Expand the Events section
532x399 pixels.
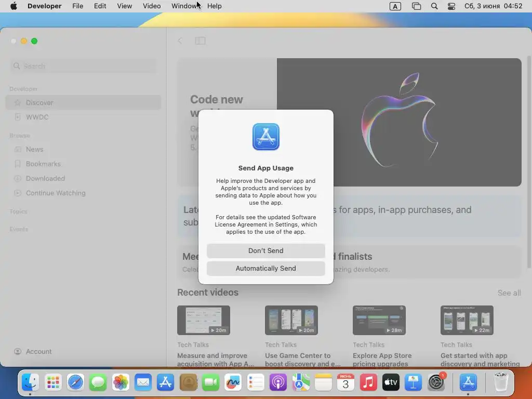[x=19, y=229]
